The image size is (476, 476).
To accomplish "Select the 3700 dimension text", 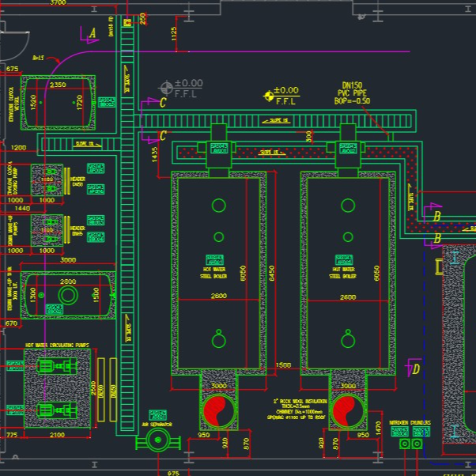I will pyautogui.click(x=58, y=3).
